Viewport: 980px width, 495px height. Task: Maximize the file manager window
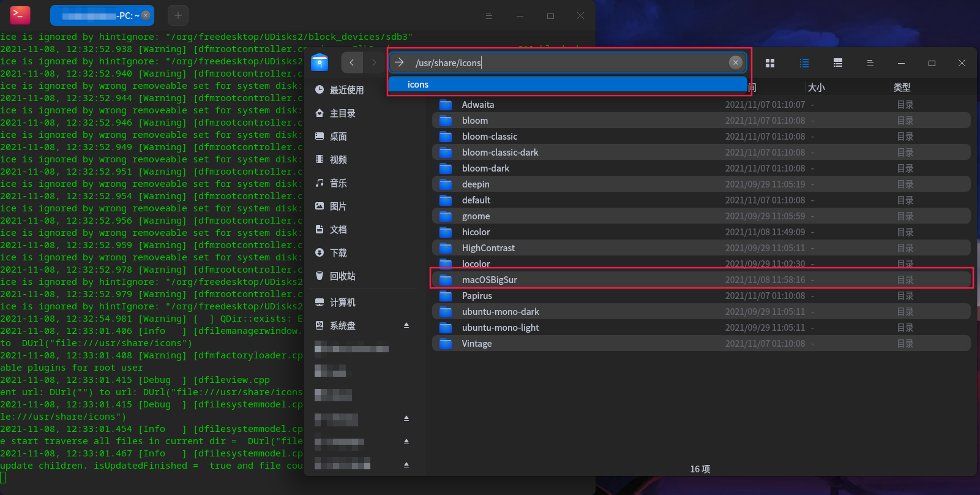pyautogui.click(x=932, y=63)
